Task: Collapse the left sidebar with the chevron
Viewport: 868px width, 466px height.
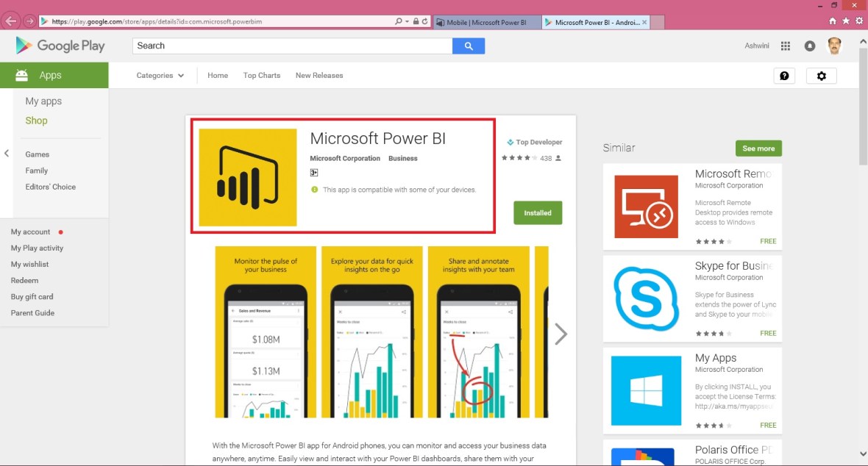Action: pos(6,153)
